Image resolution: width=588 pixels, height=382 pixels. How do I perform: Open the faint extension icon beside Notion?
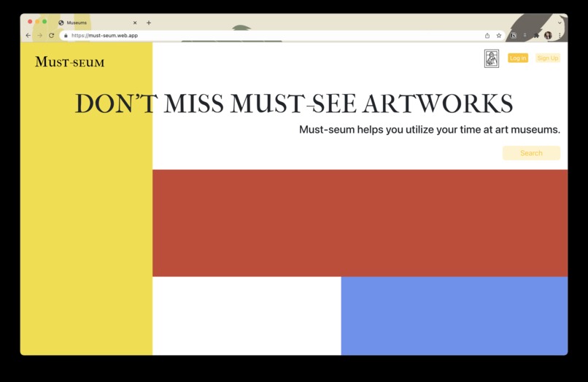tap(525, 35)
